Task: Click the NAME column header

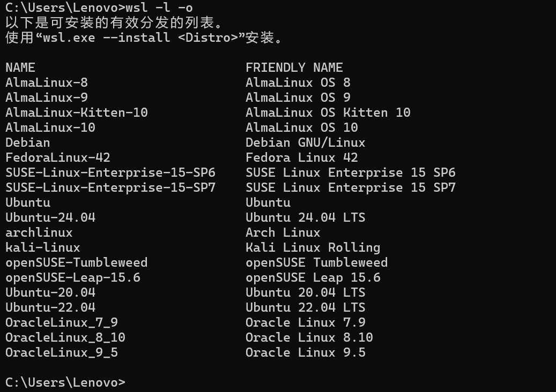Action: tap(20, 67)
